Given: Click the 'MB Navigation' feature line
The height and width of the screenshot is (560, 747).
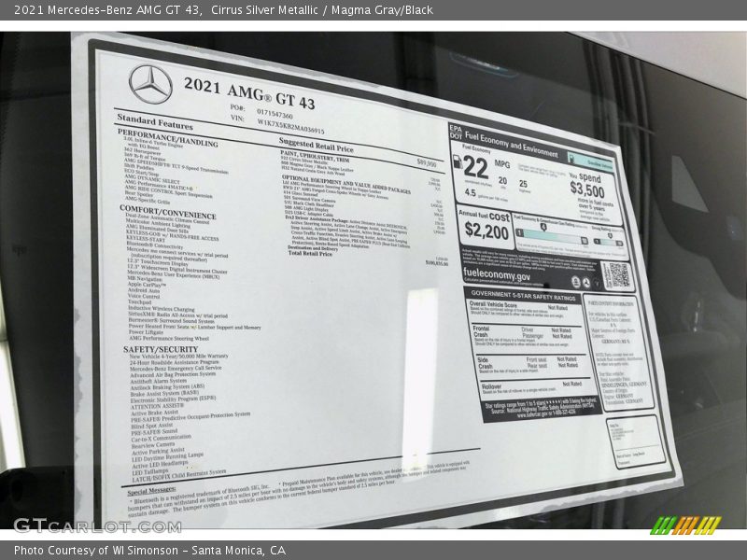Looking at the screenshot, I should click(145, 278).
